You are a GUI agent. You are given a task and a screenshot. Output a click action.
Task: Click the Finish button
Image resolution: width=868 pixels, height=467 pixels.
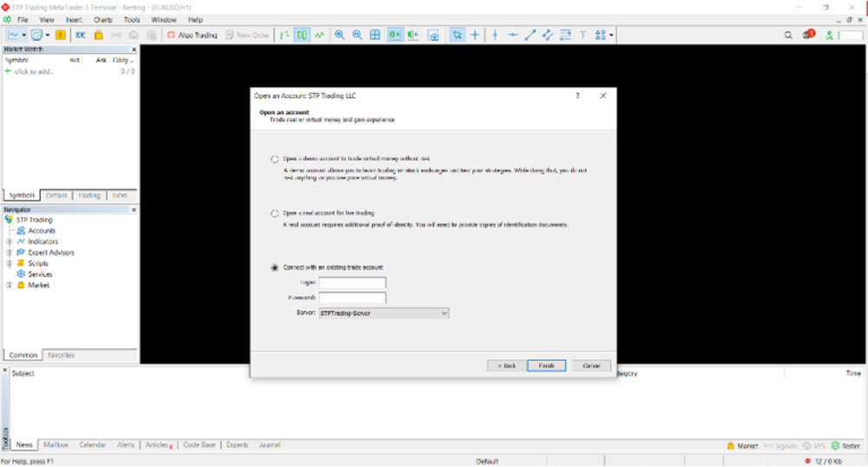tap(546, 365)
